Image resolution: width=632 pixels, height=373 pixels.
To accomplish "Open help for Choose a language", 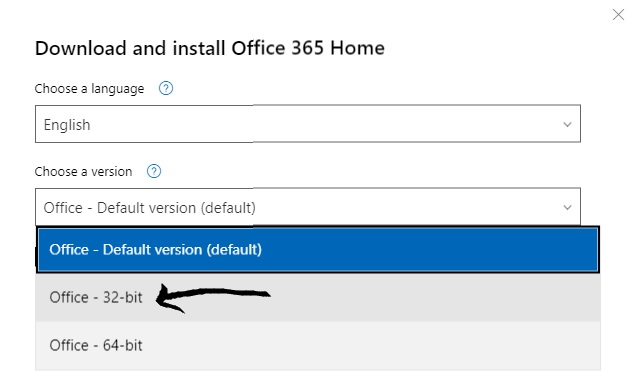I will (166, 88).
